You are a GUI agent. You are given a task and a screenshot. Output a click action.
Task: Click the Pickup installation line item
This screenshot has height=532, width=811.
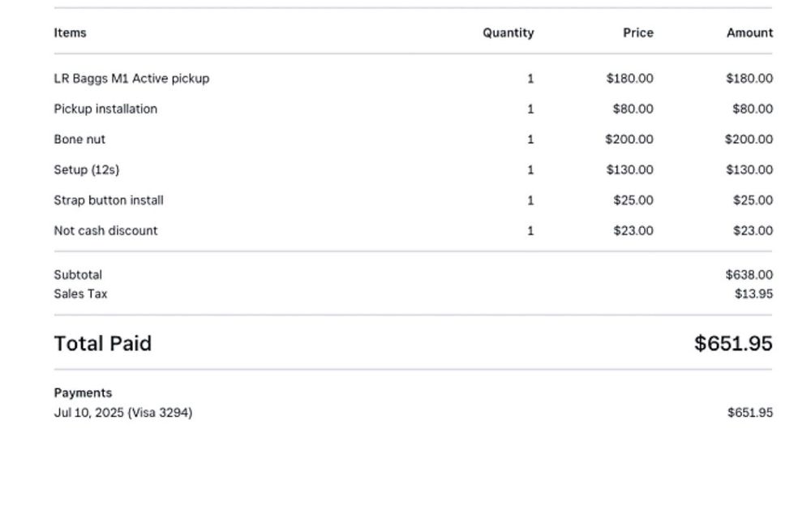pos(105,109)
